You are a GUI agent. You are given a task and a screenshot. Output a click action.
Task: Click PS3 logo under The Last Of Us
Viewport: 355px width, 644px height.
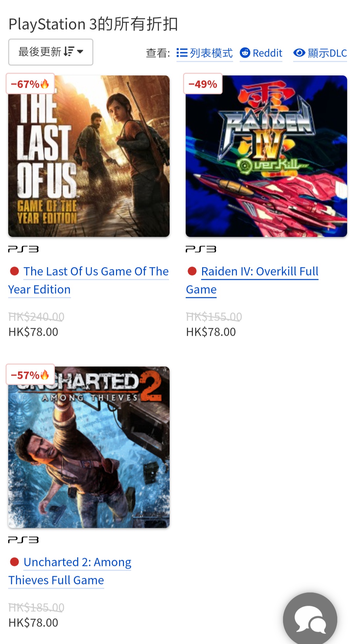23,249
